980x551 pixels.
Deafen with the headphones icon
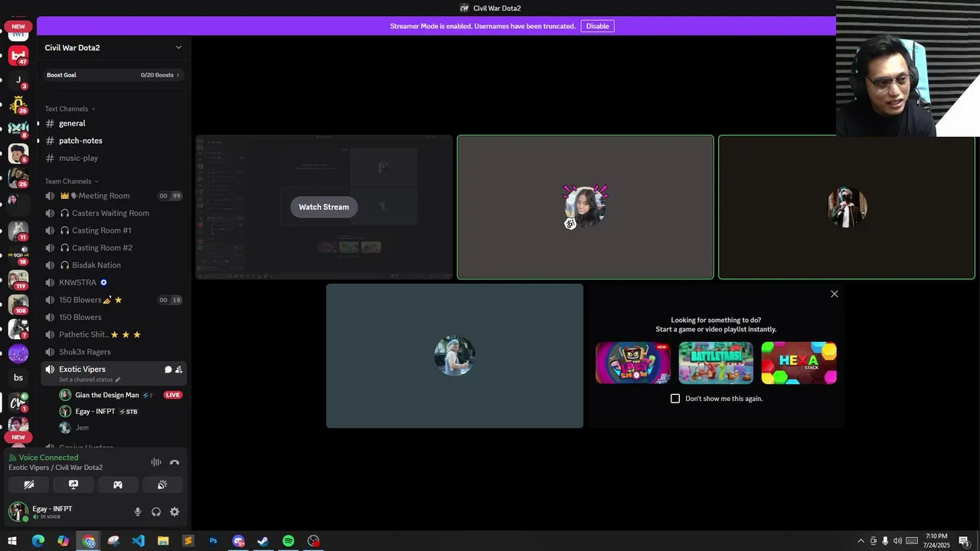(156, 512)
